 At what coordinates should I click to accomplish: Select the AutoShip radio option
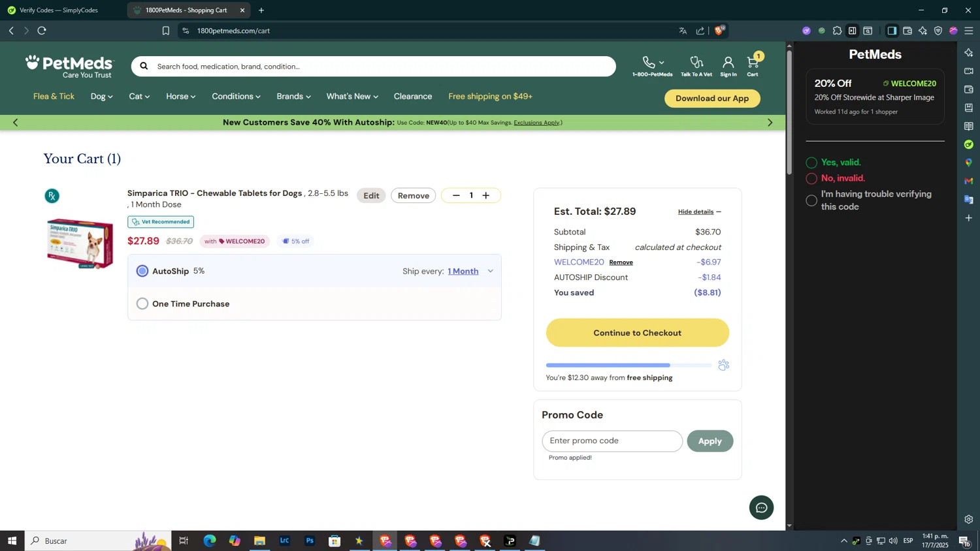[x=142, y=271]
